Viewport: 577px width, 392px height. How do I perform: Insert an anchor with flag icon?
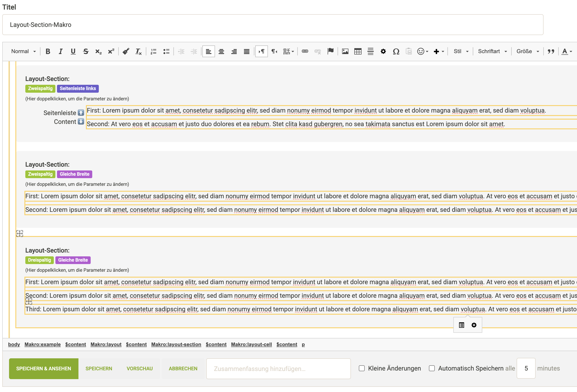[331, 51]
